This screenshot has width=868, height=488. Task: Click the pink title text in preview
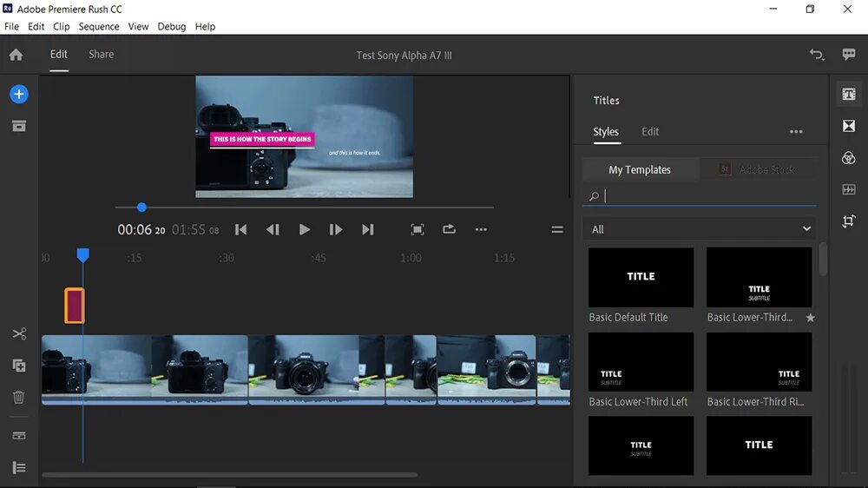pyautogui.click(x=262, y=139)
